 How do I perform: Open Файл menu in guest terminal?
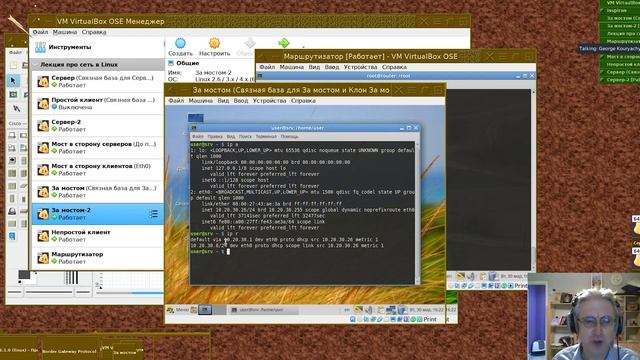point(198,136)
